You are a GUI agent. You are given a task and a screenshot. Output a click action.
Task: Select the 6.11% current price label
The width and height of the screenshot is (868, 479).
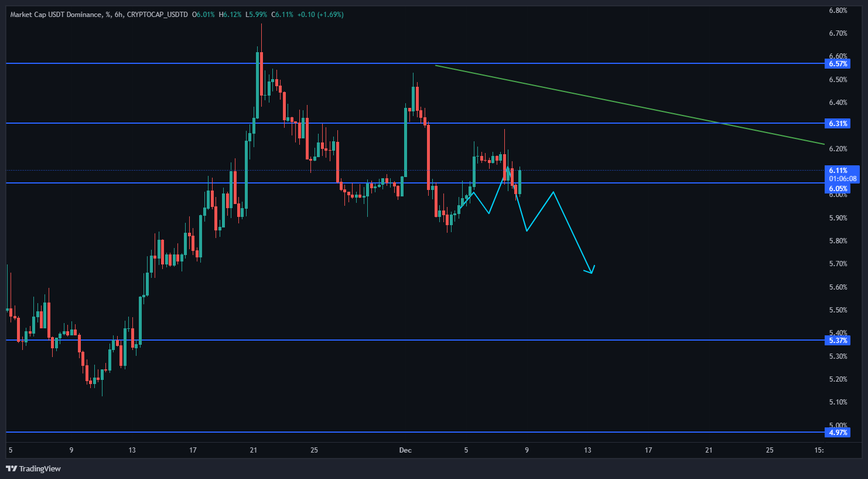click(838, 171)
